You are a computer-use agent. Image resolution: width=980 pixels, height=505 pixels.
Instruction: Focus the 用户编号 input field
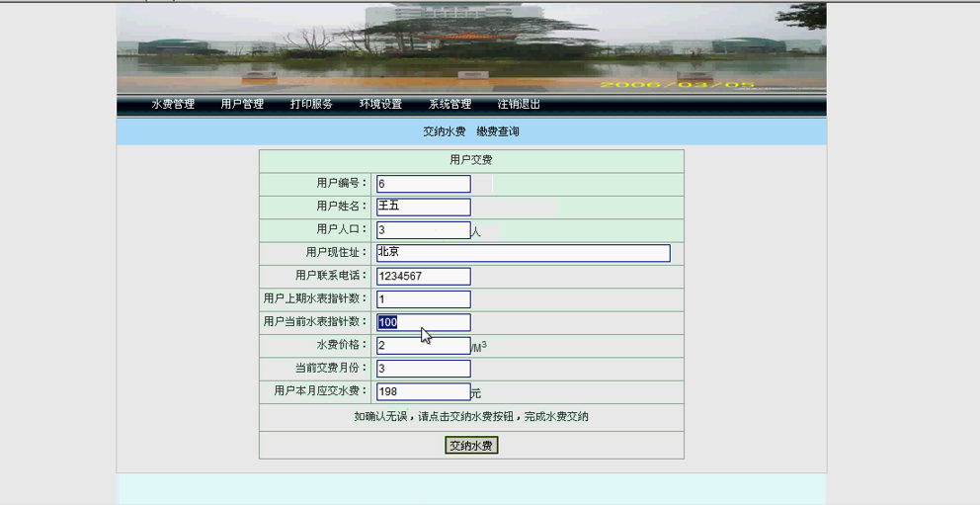(x=424, y=184)
